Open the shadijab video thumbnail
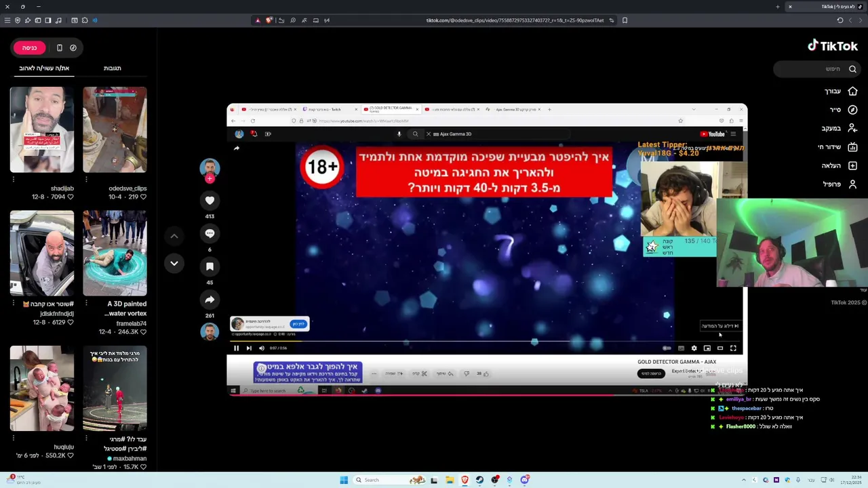Viewport: 868px width, 488px height. click(42, 129)
